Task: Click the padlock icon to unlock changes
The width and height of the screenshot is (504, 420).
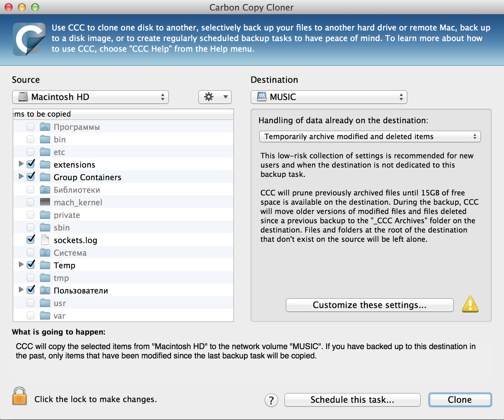Action: pos(20,396)
